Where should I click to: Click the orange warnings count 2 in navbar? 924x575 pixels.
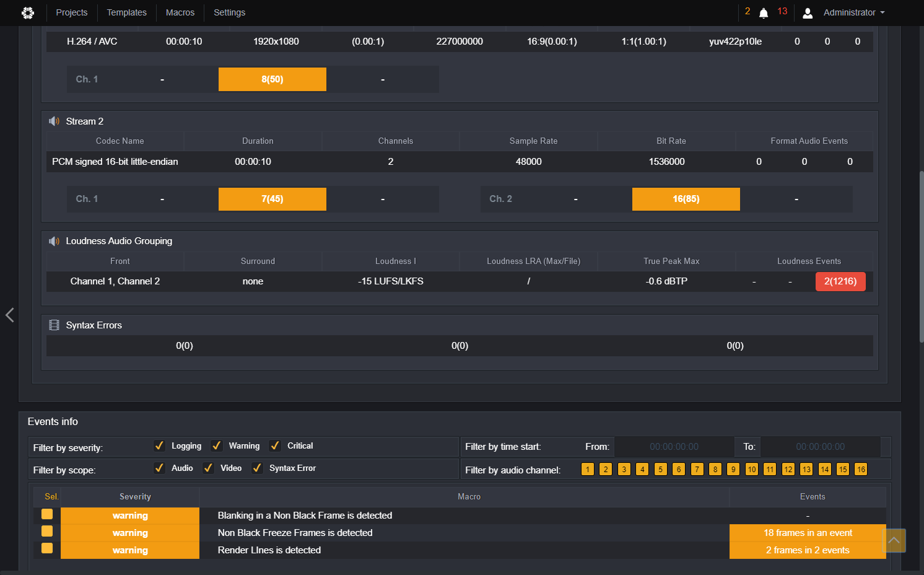pyautogui.click(x=747, y=11)
